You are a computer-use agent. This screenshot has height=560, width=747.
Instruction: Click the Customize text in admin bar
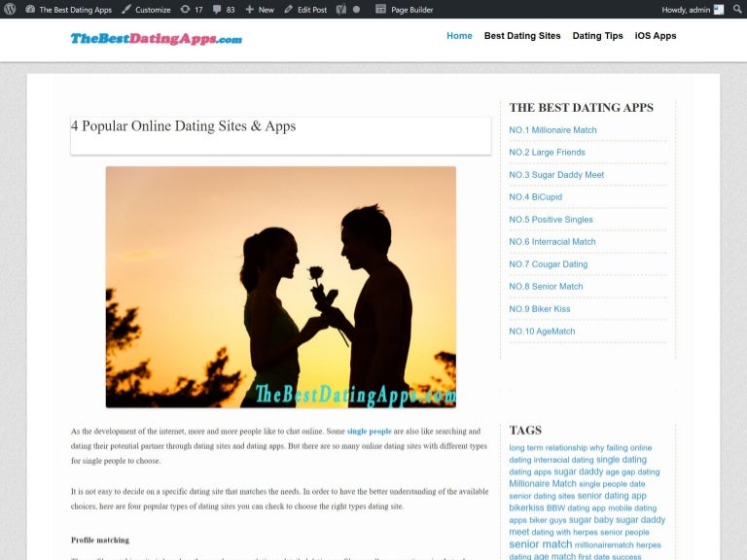pos(153,10)
